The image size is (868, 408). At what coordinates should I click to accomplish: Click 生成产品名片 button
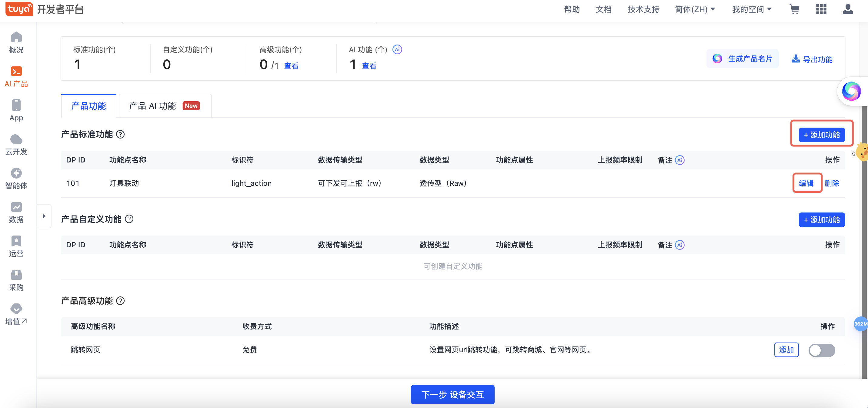(x=742, y=59)
